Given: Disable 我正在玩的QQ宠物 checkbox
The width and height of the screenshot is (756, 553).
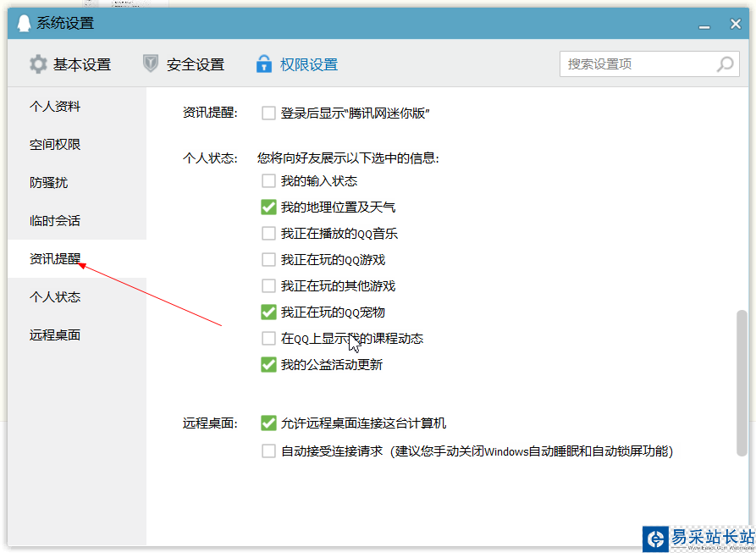Looking at the screenshot, I should [x=268, y=312].
